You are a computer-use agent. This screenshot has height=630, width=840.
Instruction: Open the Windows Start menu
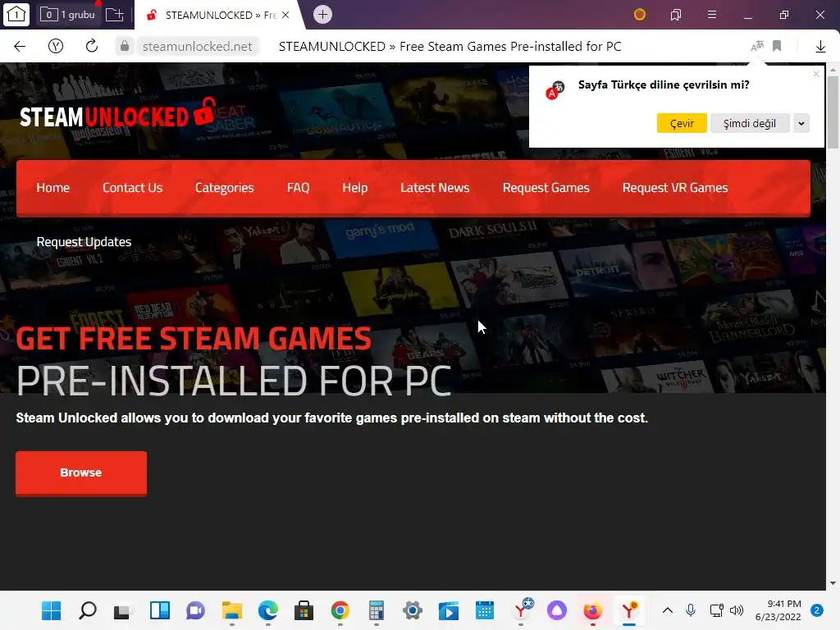pos(52,610)
